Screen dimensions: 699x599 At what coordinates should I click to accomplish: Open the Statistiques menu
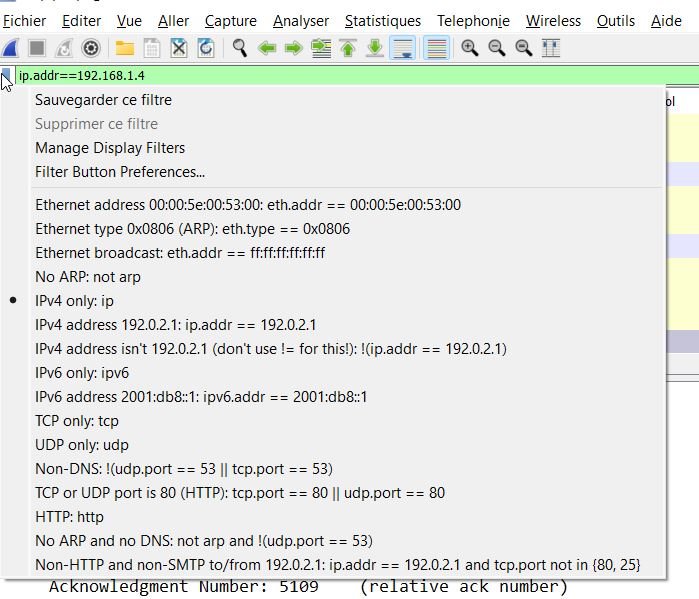(383, 21)
